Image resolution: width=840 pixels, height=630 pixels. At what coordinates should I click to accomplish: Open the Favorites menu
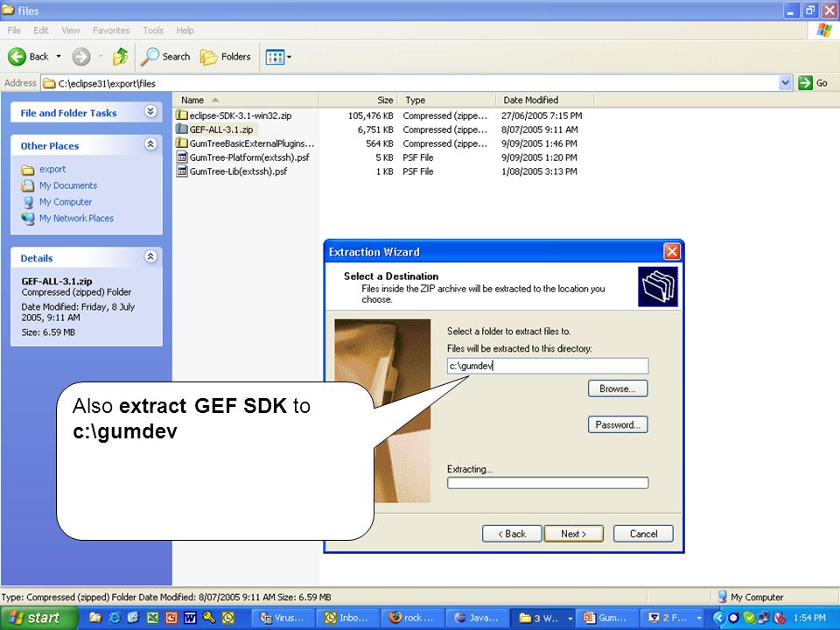point(111,31)
